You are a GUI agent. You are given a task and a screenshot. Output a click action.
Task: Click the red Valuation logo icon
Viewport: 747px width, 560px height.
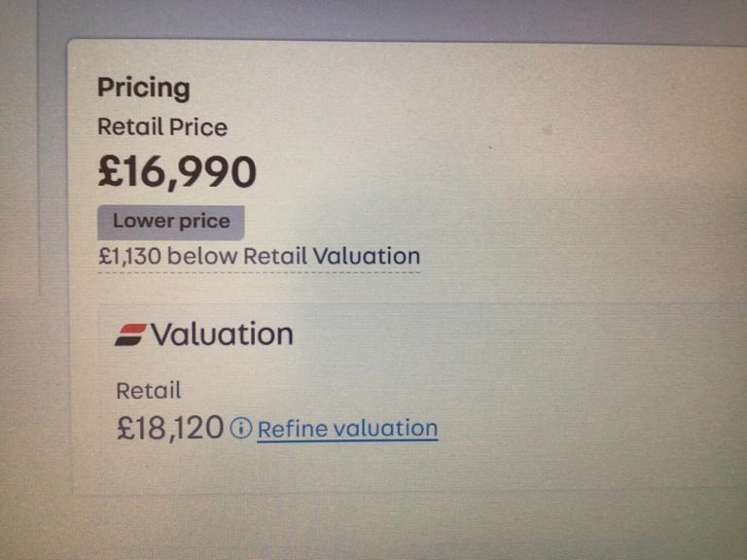(x=130, y=334)
